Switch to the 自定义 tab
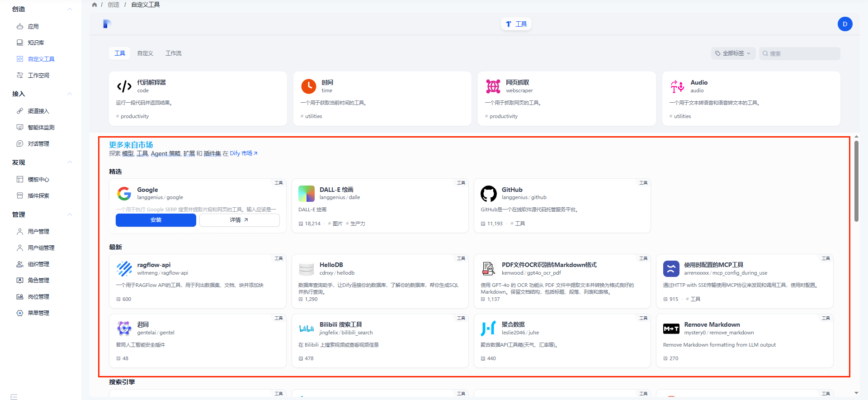The image size is (868, 400). tap(145, 53)
